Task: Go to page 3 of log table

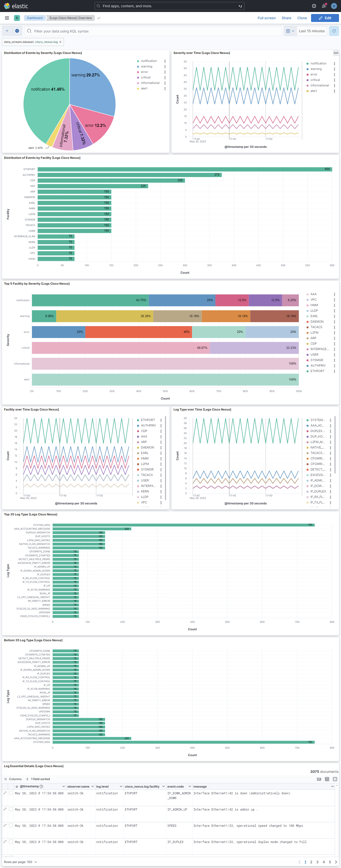Action: pyautogui.click(x=317, y=862)
